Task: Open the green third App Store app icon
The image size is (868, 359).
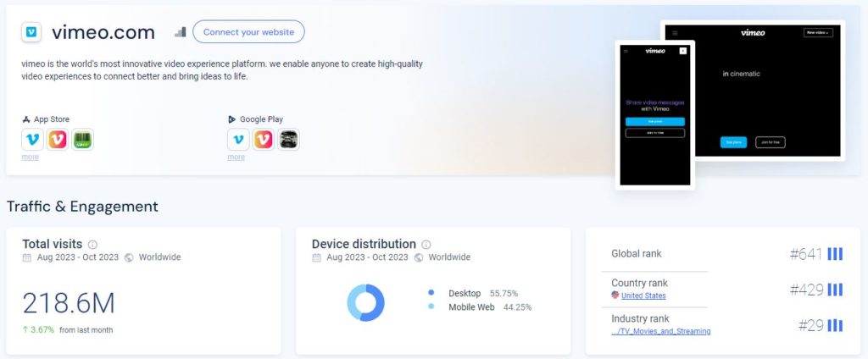Action: [x=82, y=140]
